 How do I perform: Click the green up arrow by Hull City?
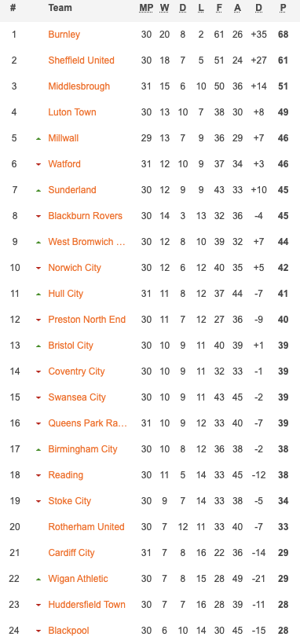pyautogui.click(x=38, y=294)
